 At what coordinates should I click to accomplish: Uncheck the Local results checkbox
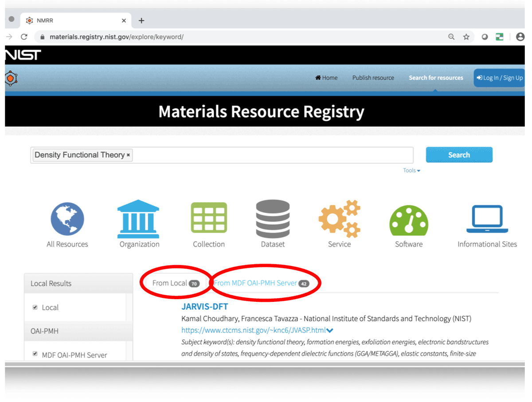(35, 307)
